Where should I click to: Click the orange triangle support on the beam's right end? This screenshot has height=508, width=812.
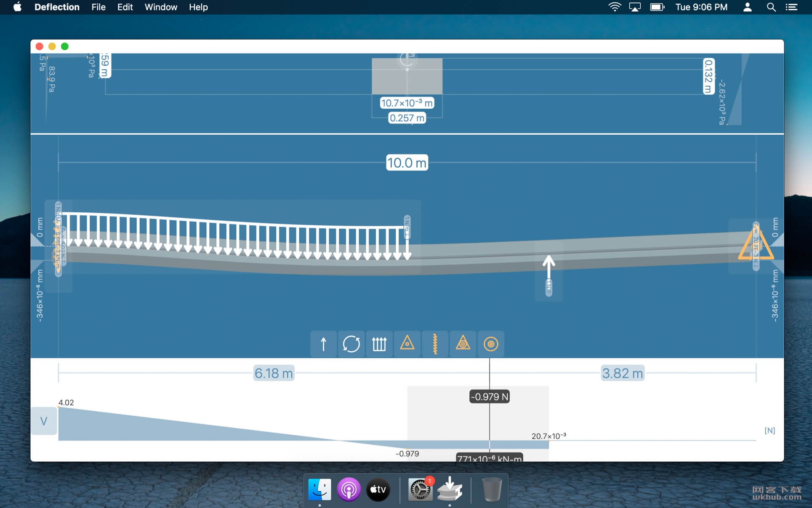[756, 244]
